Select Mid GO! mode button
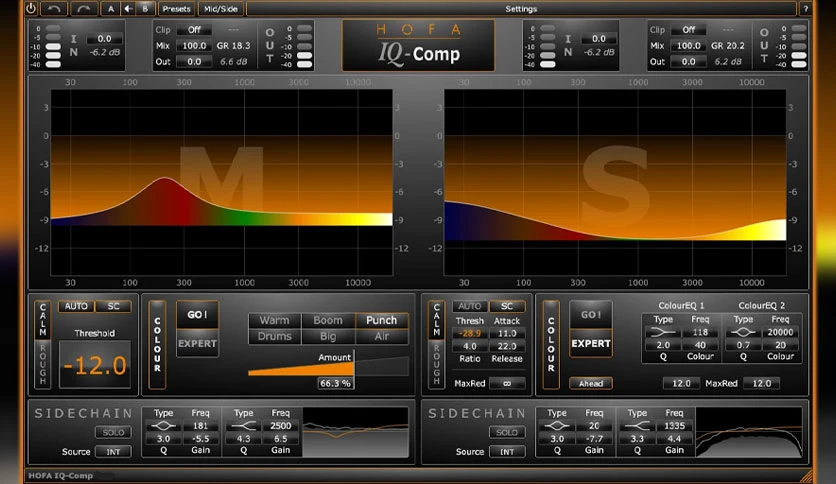The image size is (836, 484). coord(197,315)
